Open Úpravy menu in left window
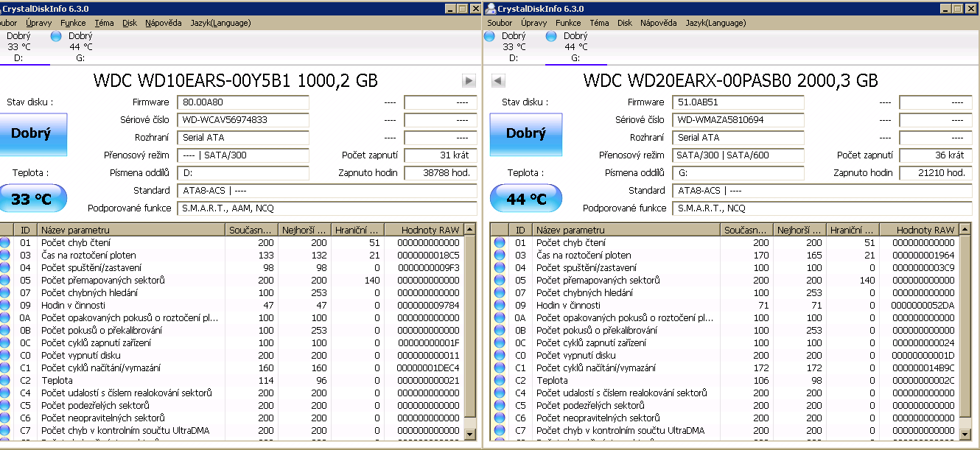 [x=38, y=23]
